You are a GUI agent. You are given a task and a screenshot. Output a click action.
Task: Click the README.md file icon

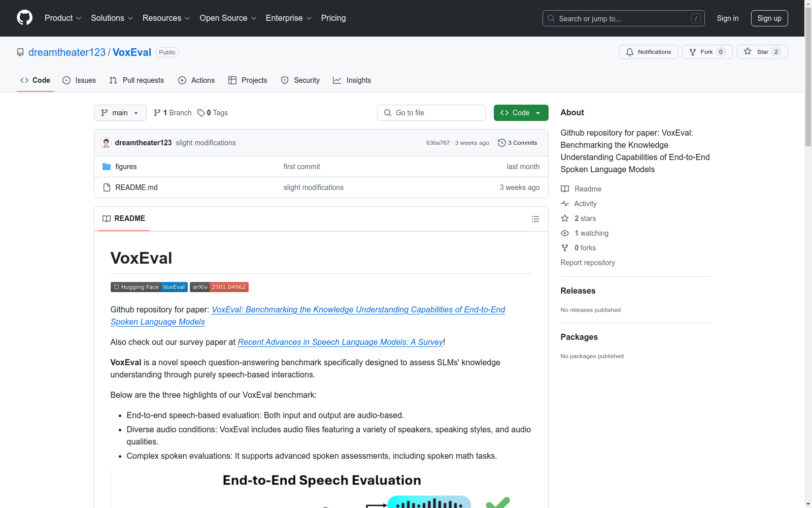coord(107,187)
